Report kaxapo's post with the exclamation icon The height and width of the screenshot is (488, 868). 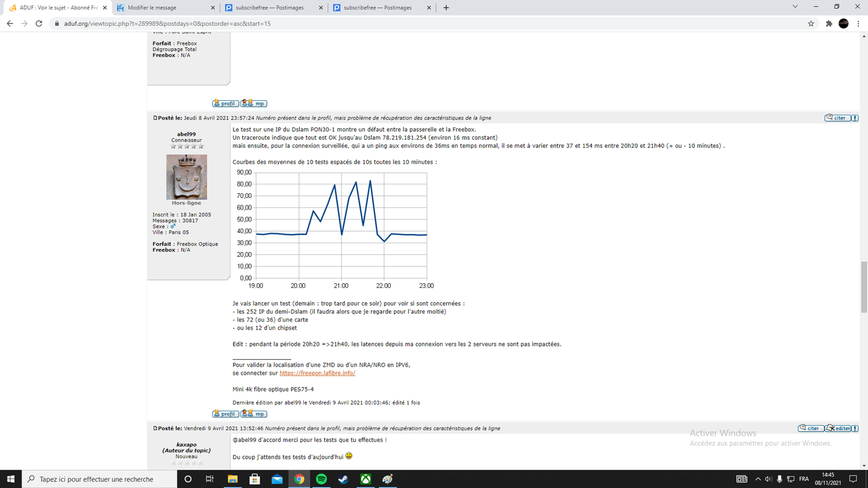(x=854, y=428)
